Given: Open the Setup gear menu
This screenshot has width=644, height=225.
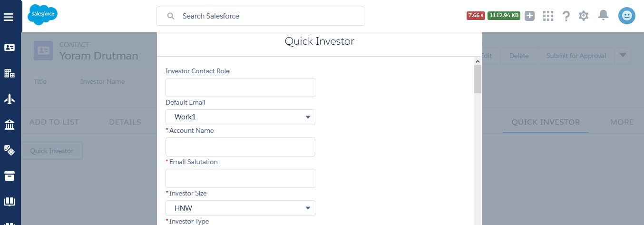Looking at the screenshot, I should [584, 16].
